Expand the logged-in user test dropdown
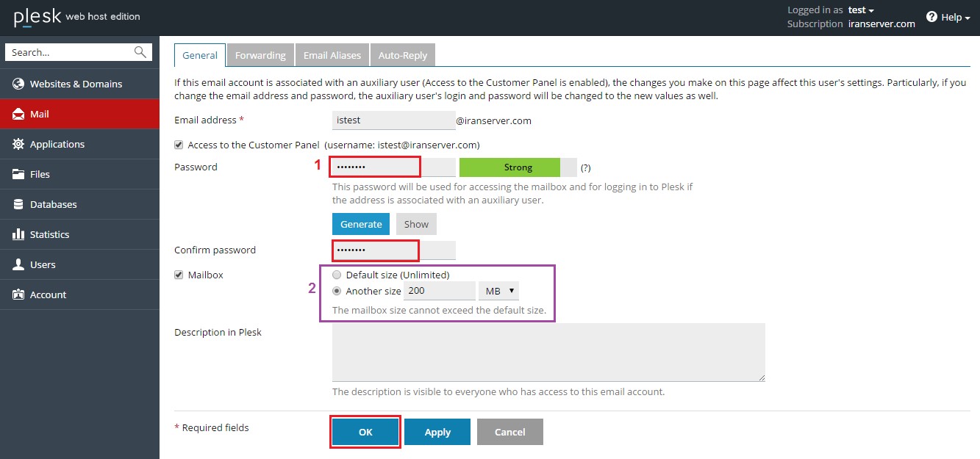The height and width of the screenshot is (459, 980). (x=861, y=10)
